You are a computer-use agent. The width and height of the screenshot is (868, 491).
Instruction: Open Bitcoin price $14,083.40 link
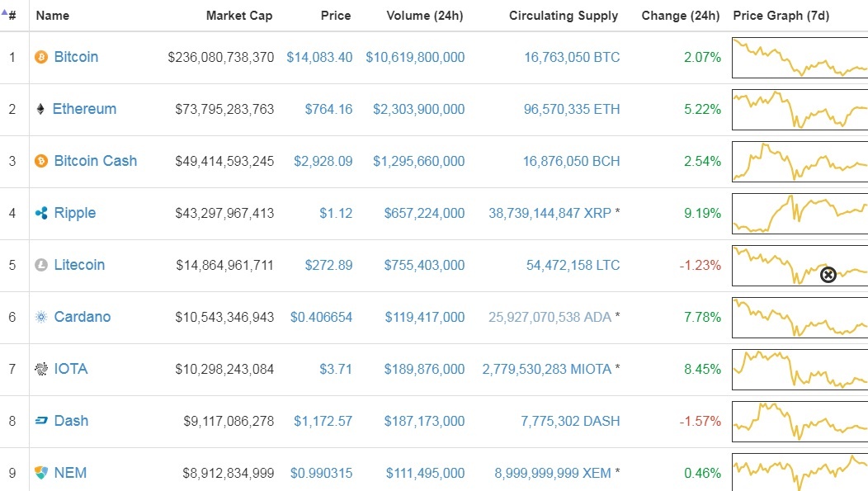(319, 57)
